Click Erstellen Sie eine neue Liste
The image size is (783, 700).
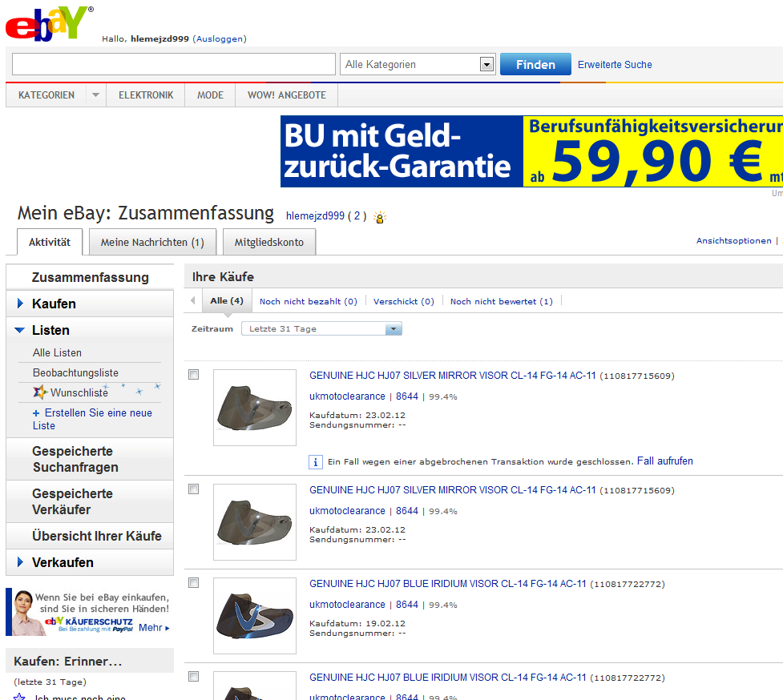[x=92, y=419]
